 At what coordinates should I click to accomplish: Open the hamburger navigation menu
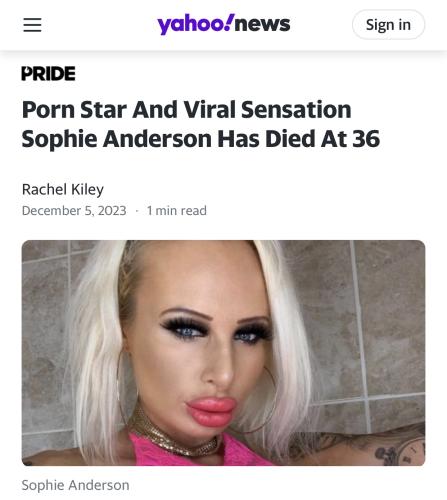(32, 25)
